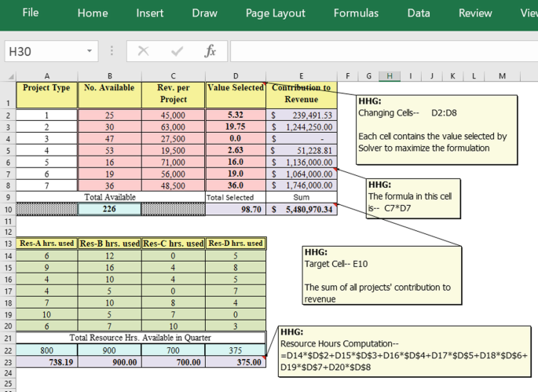Click 'Contribution to Revenue' header cell

coord(302,95)
